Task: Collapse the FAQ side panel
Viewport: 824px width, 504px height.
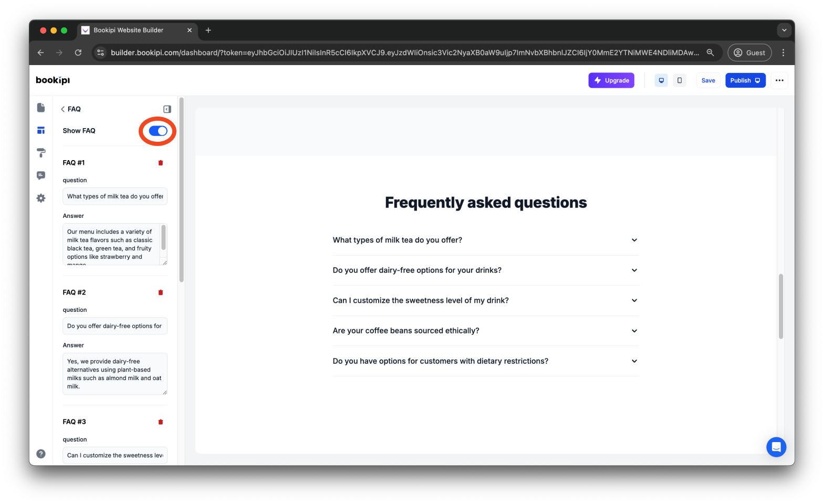Action: 166,109
